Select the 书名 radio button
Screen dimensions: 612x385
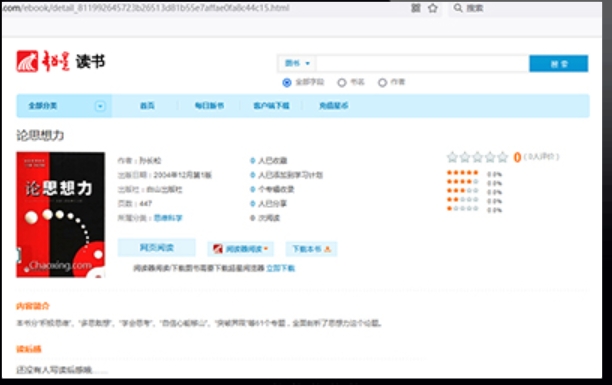pos(342,82)
